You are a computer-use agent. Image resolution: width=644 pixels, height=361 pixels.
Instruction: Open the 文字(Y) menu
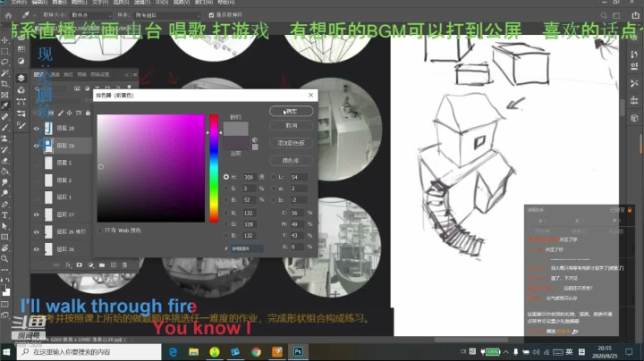100,2
